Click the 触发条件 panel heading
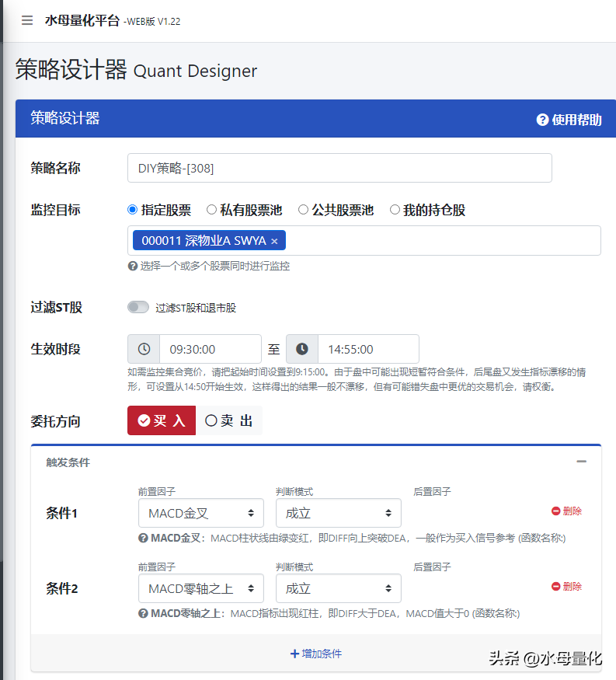Image resolution: width=616 pixels, height=680 pixels. click(68, 462)
